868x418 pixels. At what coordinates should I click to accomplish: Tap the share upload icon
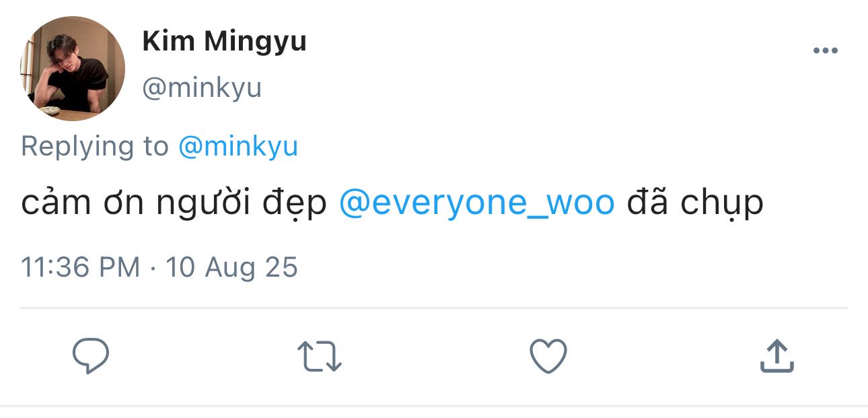(x=776, y=356)
